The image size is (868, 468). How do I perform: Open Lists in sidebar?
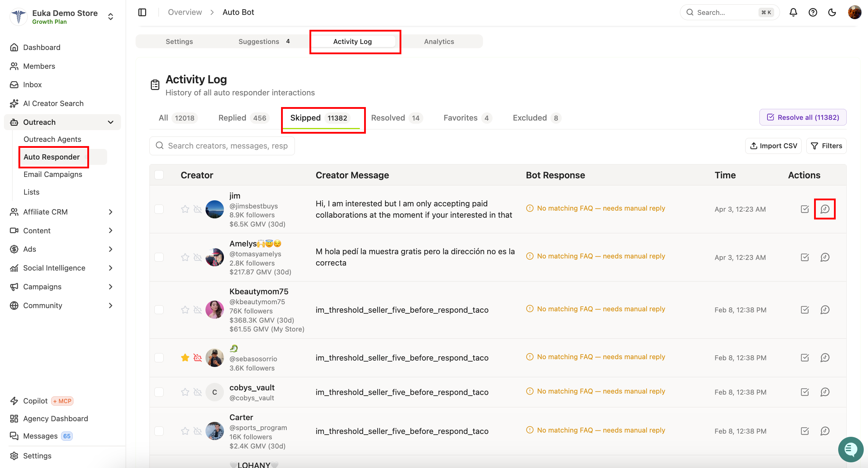click(x=32, y=192)
